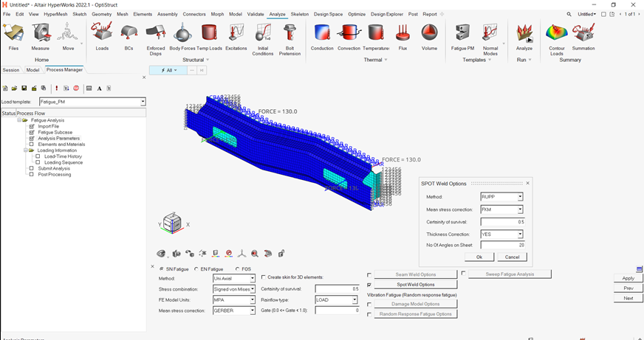Click the No Of Angles on Sheet field

click(502, 246)
